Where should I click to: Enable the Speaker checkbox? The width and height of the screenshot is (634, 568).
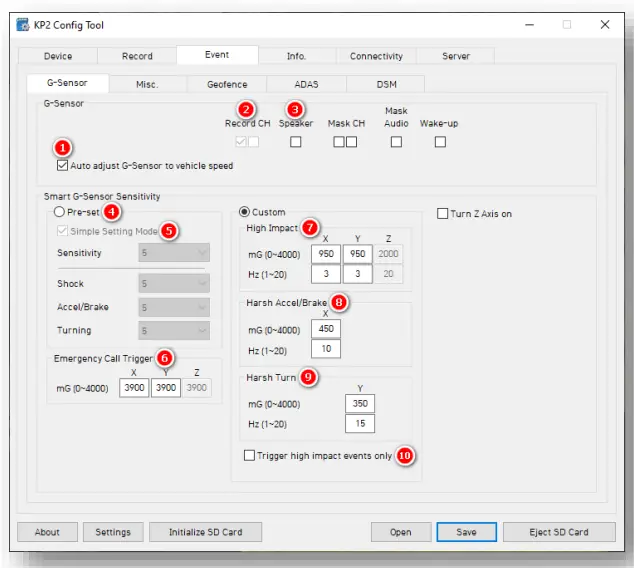(x=296, y=142)
